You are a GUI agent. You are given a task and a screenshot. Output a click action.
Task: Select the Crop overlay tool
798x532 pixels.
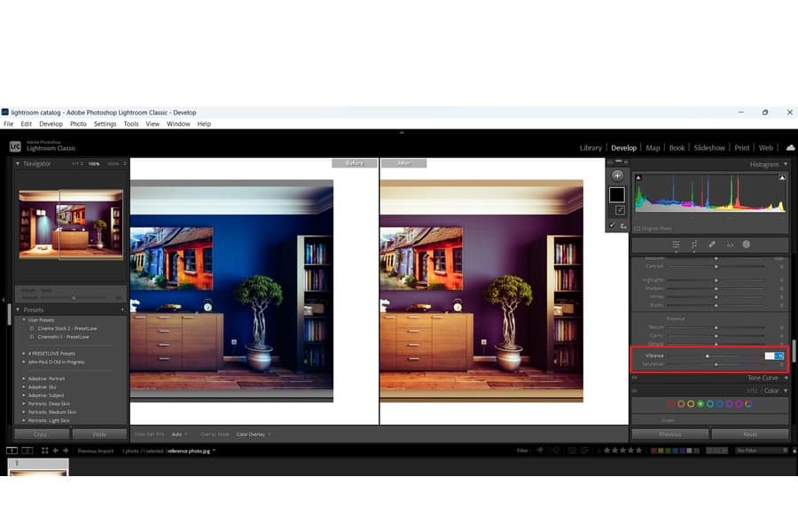tap(694, 245)
